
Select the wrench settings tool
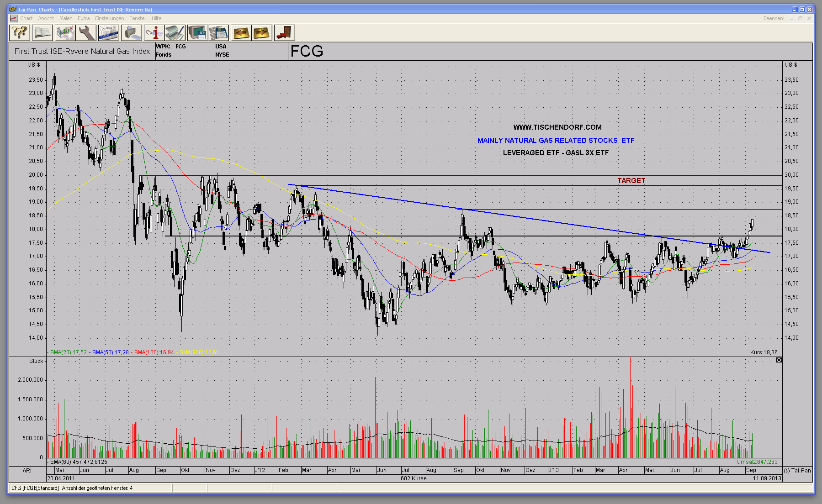[86, 33]
